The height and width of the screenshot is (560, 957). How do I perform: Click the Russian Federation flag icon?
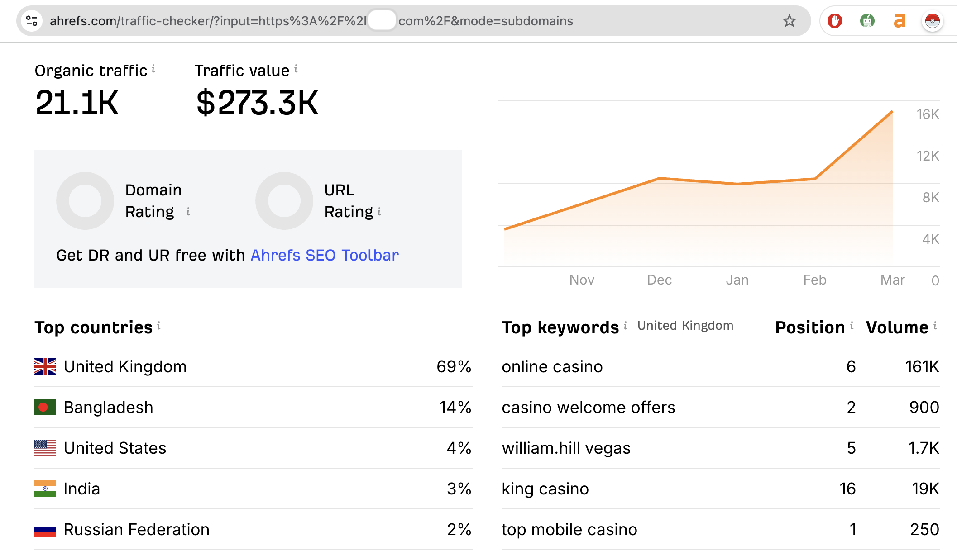coord(45,529)
